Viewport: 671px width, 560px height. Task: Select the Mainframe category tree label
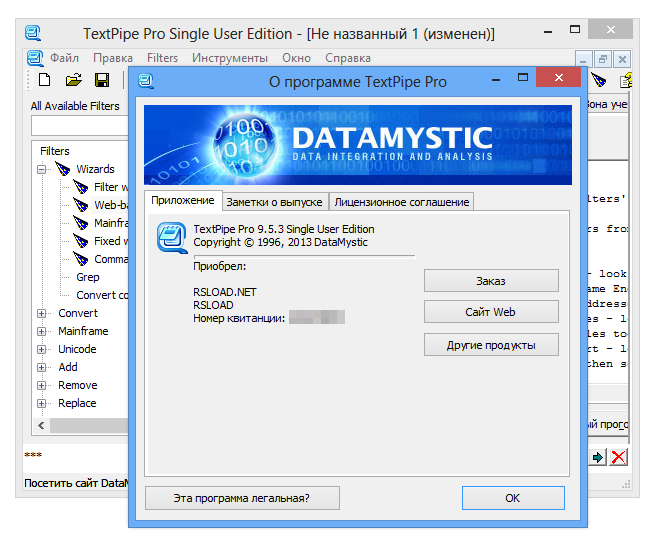[x=83, y=331]
